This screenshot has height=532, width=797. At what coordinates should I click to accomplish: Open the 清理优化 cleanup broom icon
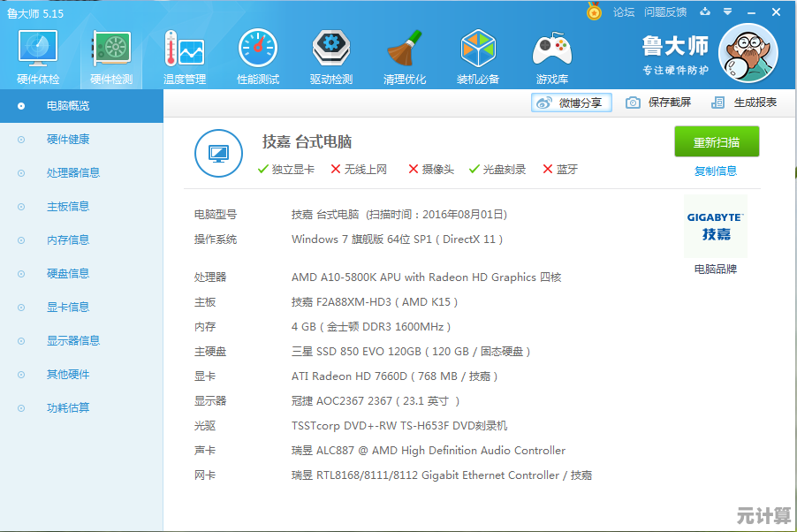[405, 56]
